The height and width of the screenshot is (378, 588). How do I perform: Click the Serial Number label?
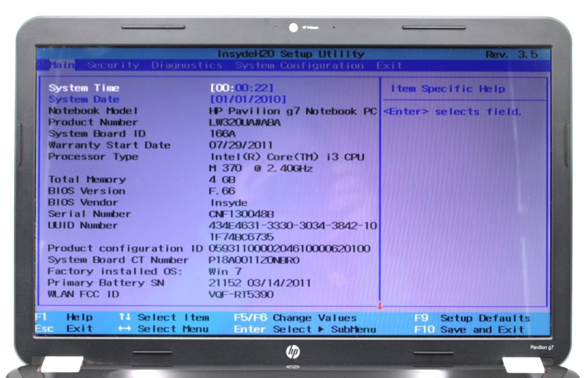coord(90,214)
